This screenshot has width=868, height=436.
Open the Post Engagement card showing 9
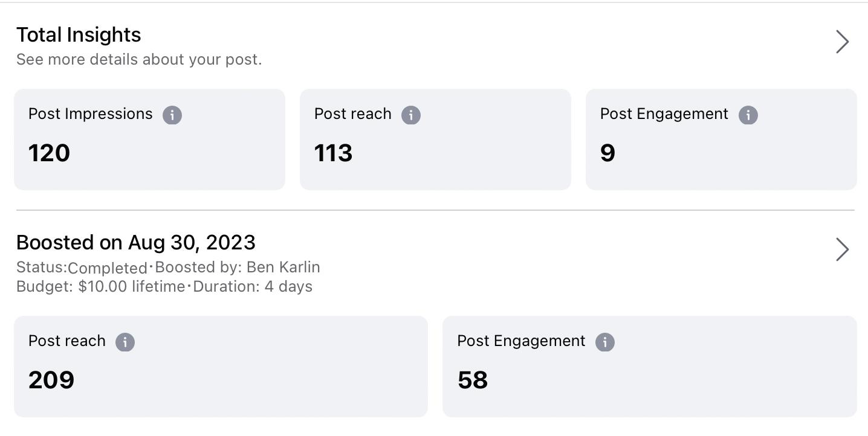point(721,139)
